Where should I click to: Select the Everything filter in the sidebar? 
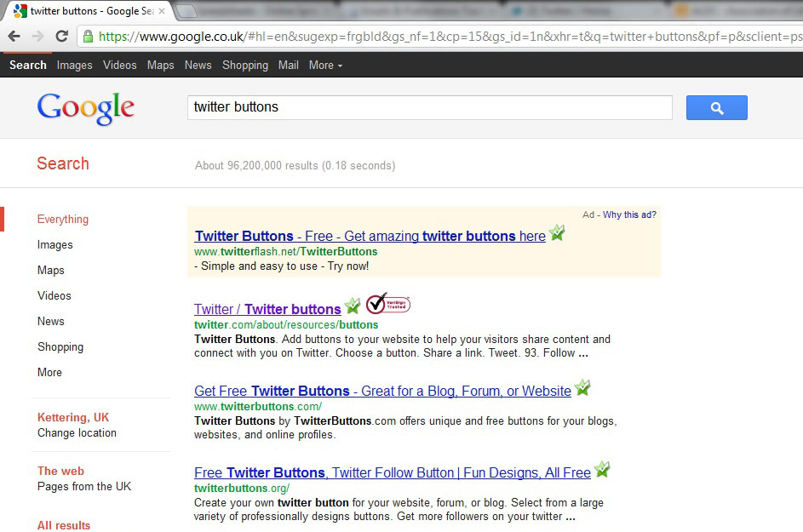coord(62,219)
